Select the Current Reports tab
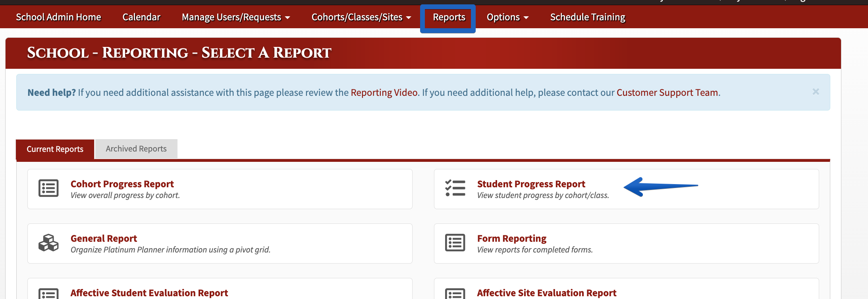This screenshot has height=299, width=868. coord(55,149)
